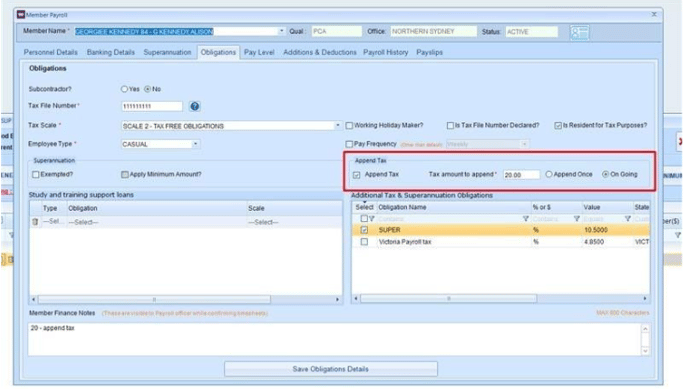Click the Office field showing NORTHERN SYDNEY
687x389 pixels.
click(x=433, y=32)
